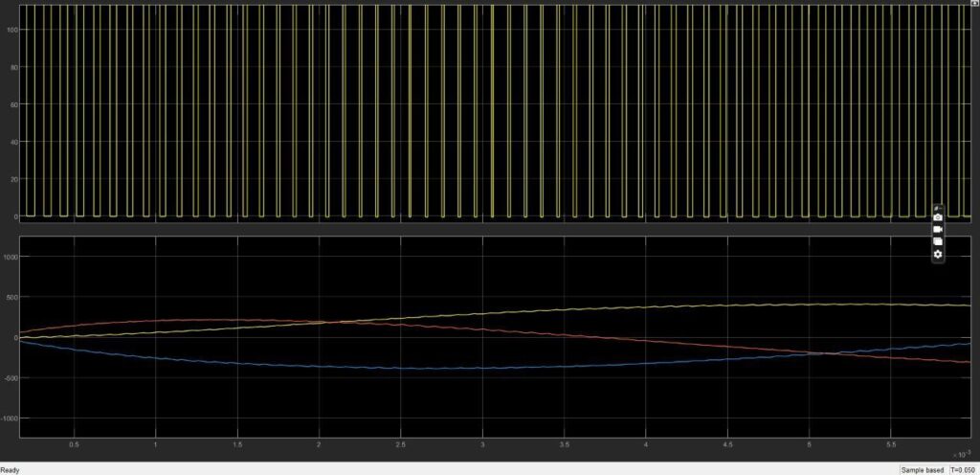Click the -1000 y-axis label of lower plot

tap(11, 418)
